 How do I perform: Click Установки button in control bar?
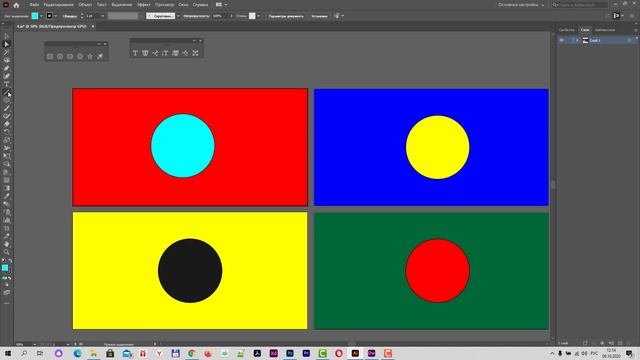[x=319, y=16]
